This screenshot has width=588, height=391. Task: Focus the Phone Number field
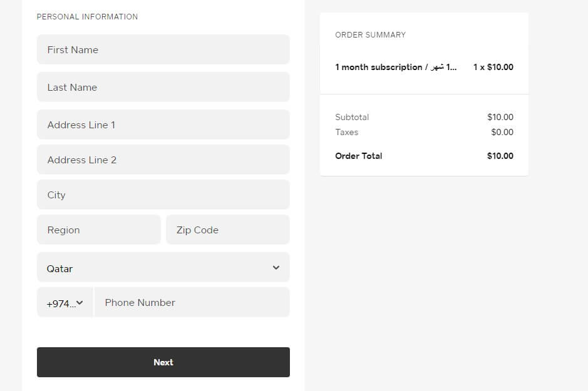coord(192,302)
